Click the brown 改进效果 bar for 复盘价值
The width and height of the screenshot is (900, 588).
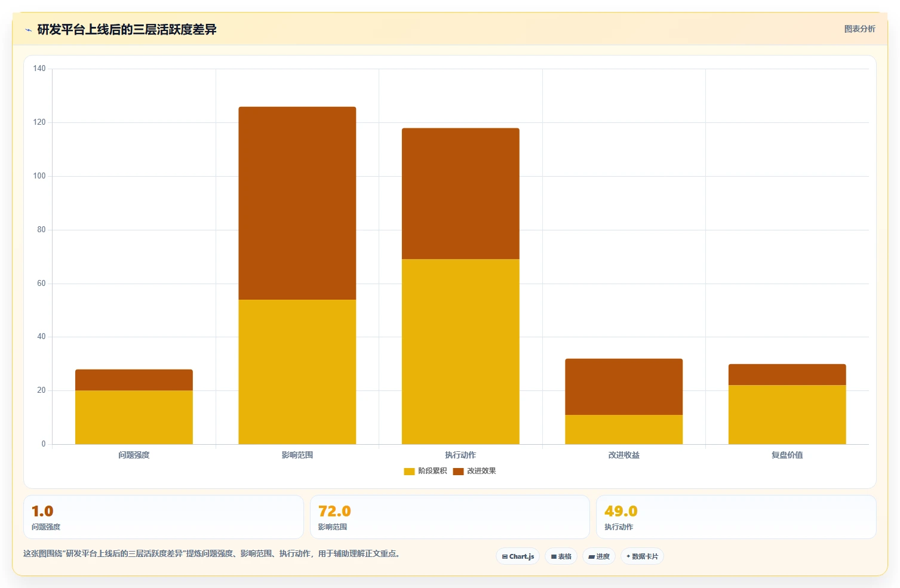pyautogui.click(x=787, y=374)
